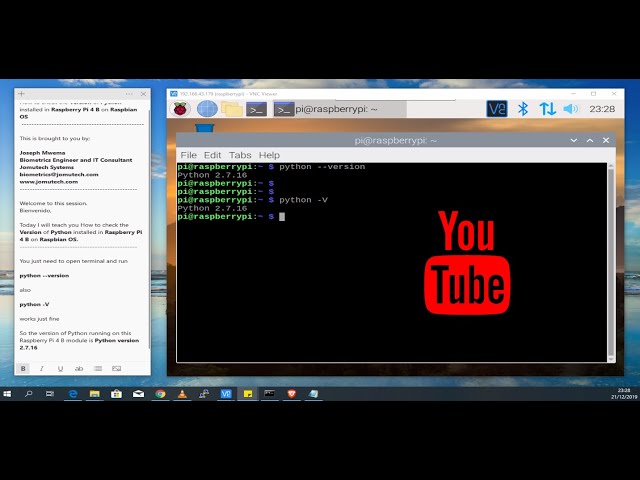Screen dimensions: 640x480
Task: Open File Explorer from the Windows taskbar
Action: coord(95,394)
